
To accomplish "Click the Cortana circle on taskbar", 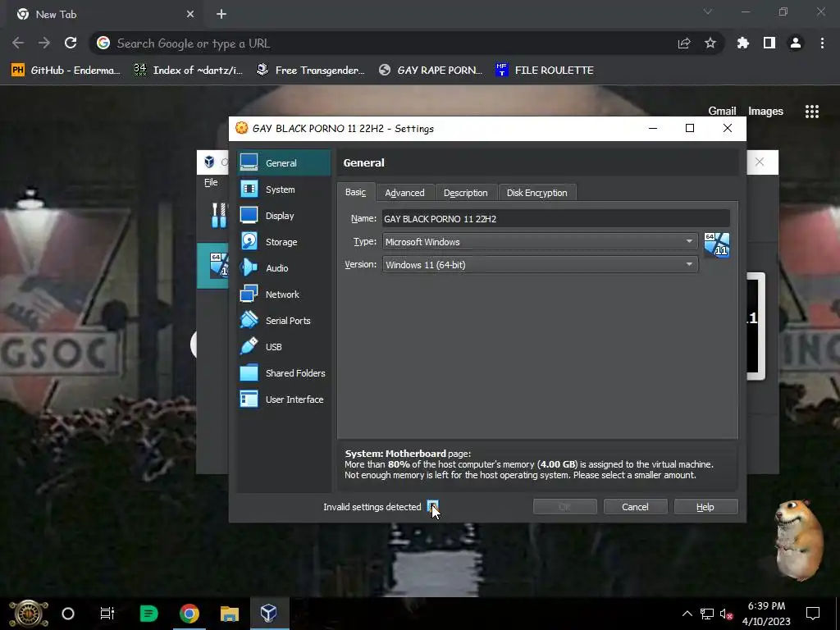I will point(68,614).
